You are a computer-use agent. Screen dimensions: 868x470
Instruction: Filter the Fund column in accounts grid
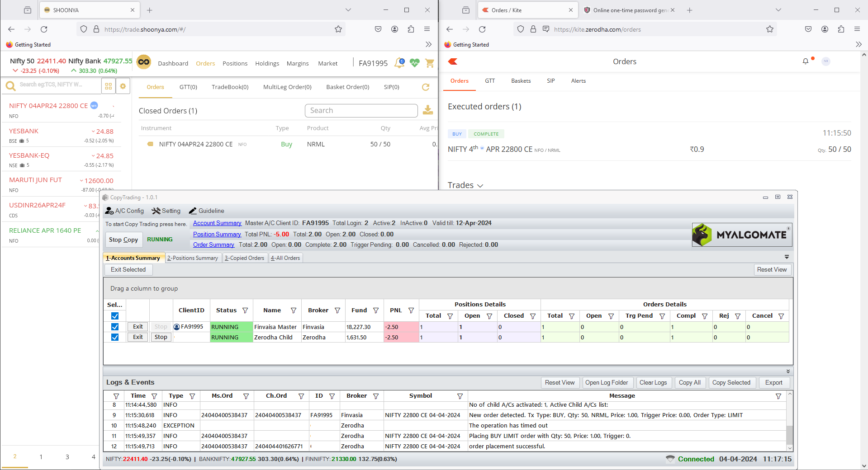pos(375,310)
